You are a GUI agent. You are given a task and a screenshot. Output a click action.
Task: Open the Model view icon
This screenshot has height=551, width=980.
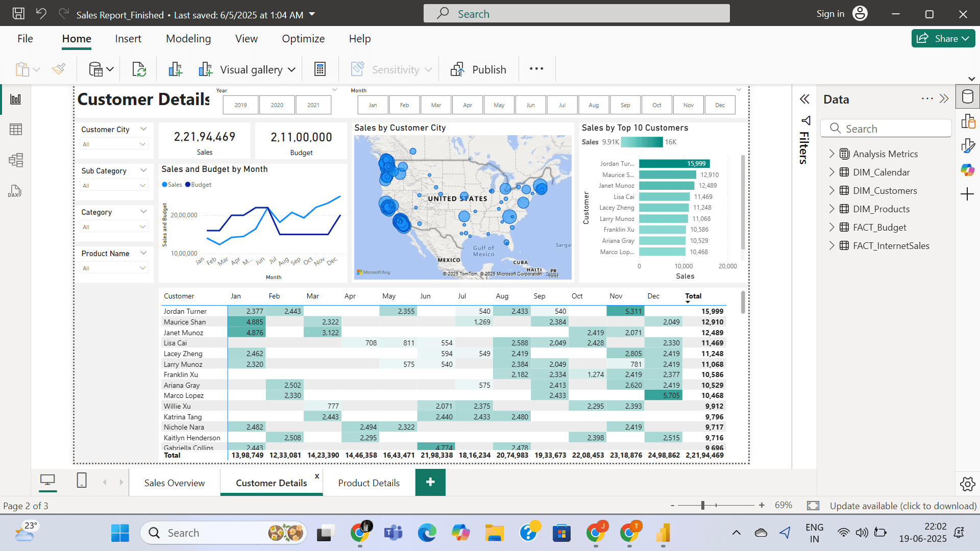(16, 160)
